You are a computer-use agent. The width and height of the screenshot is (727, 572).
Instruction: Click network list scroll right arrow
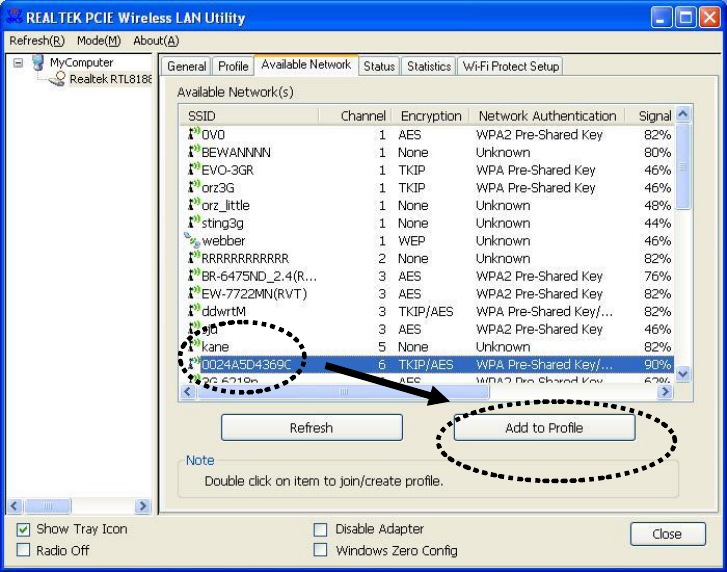(x=666, y=392)
